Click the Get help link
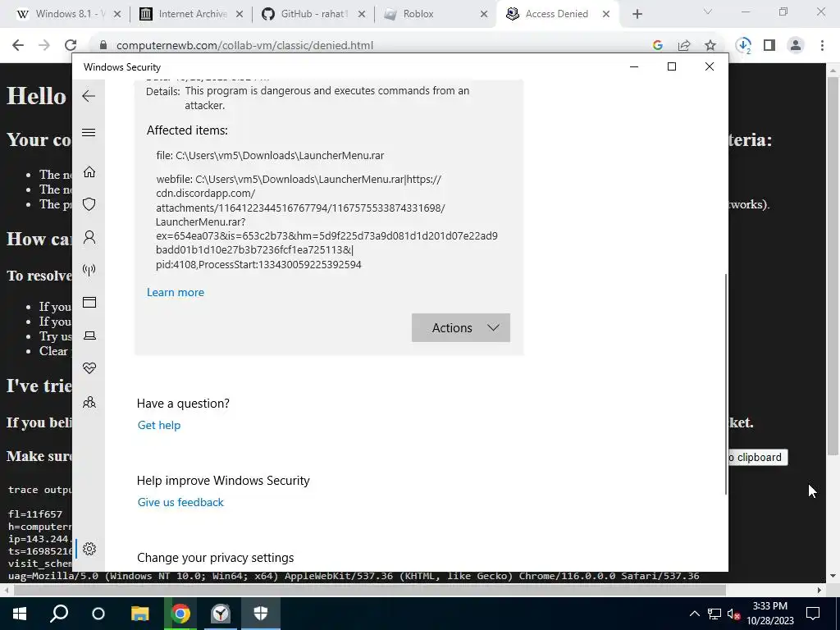Image resolution: width=840 pixels, height=630 pixels. coord(159,425)
